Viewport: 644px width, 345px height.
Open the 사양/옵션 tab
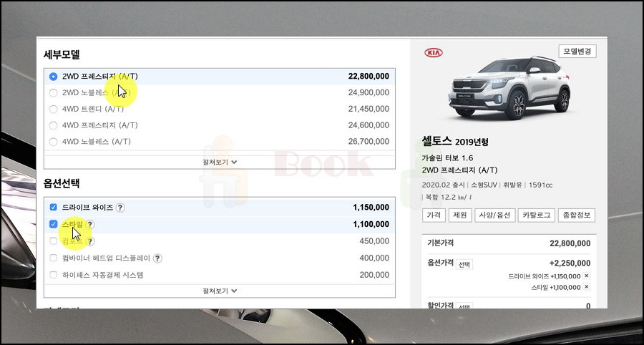[x=495, y=215]
